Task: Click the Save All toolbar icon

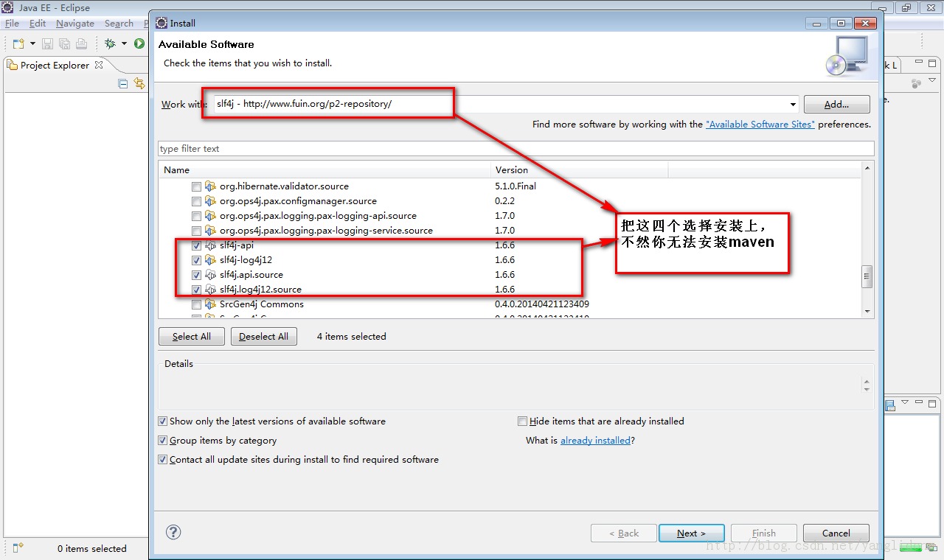Action: [x=64, y=44]
